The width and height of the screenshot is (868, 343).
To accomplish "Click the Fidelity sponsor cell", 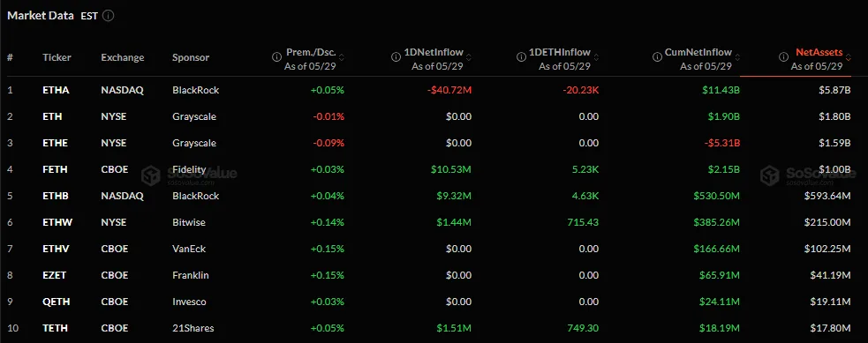I will tap(189, 169).
